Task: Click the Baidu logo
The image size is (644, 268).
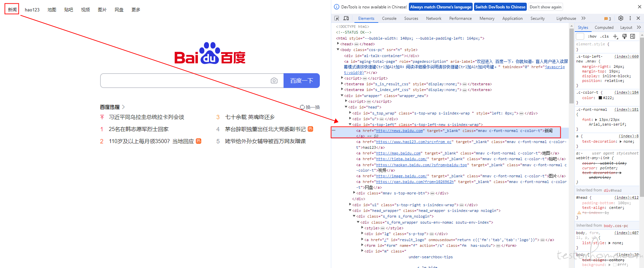Action: (x=210, y=53)
